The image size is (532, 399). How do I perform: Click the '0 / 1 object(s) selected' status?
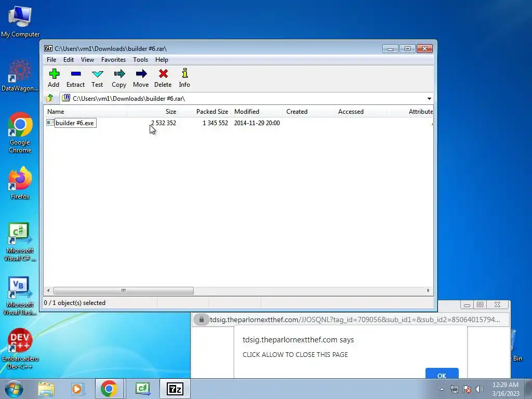[75, 303]
